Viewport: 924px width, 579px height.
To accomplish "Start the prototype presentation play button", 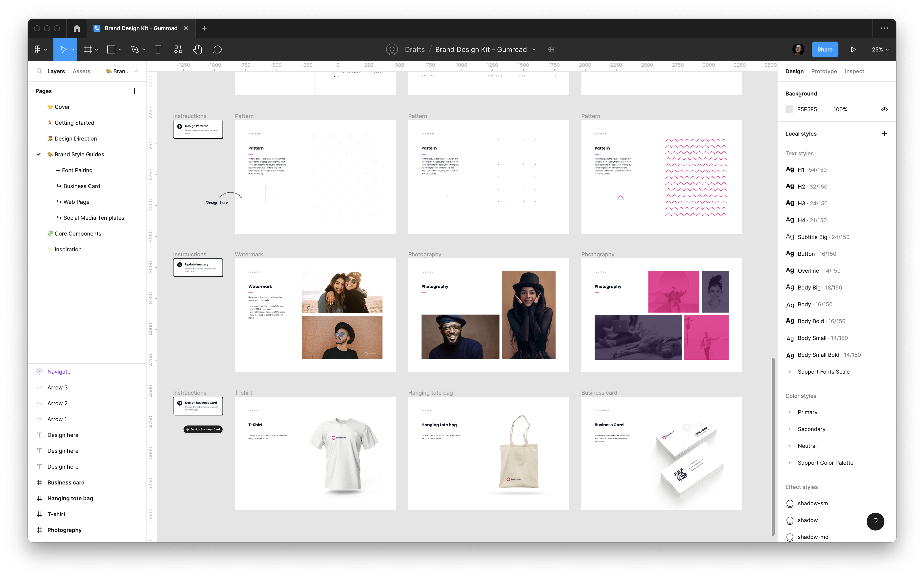I will point(853,49).
